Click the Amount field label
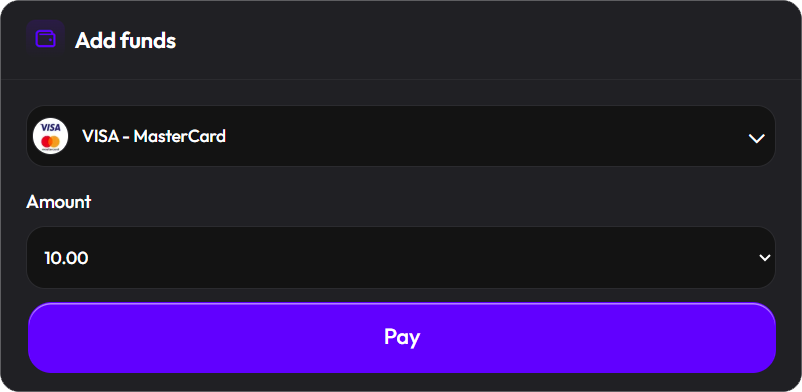Viewport: 802px width, 392px height. 58,202
